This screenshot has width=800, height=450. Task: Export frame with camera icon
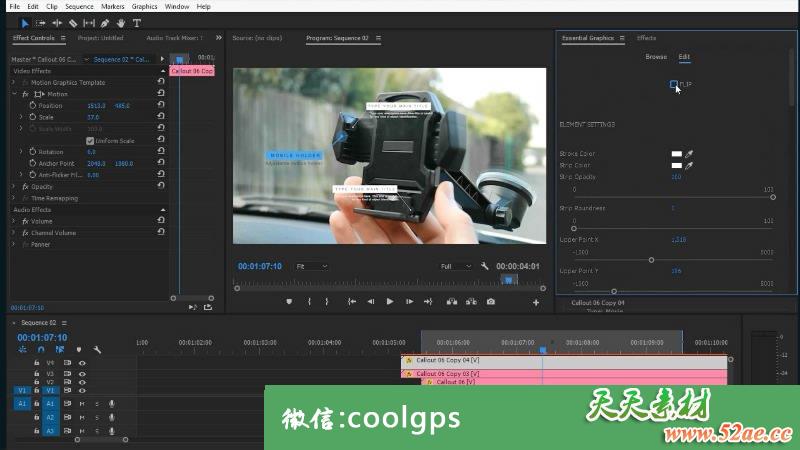click(x=491, y=302)
